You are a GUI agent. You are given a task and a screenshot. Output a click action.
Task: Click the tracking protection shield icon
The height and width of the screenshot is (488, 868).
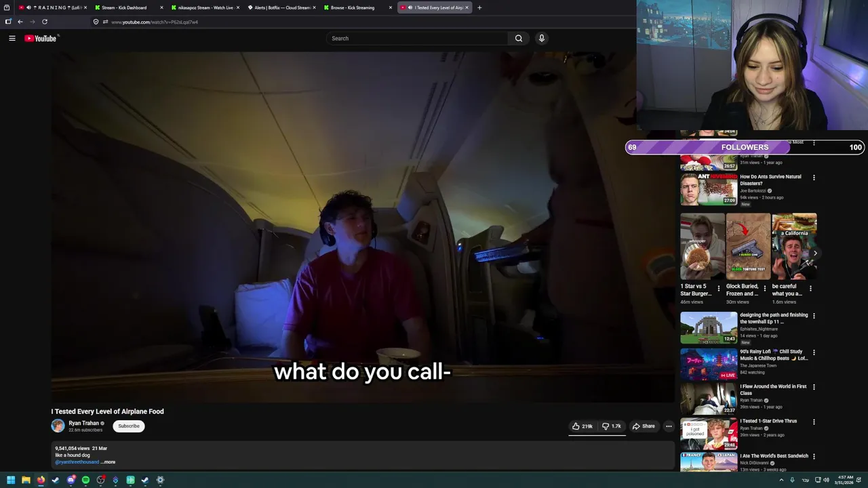pos(96,22)
